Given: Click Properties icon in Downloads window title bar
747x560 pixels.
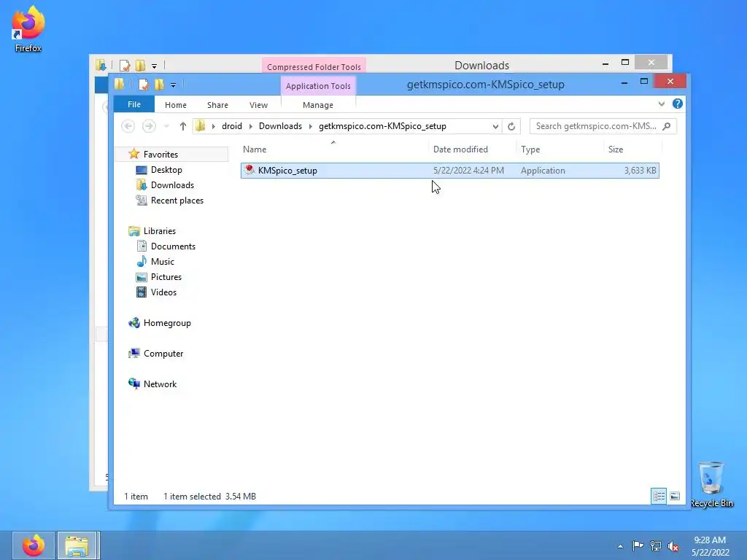Looking at the screenshot, I should [x=125, y=65].
